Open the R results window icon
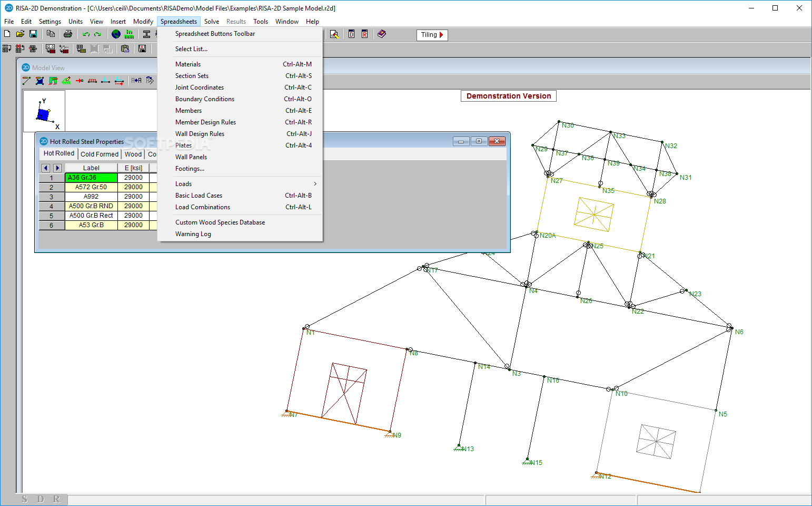Viewport: 812px width, 506px height. pyautogui.click(x=364, y=34)
